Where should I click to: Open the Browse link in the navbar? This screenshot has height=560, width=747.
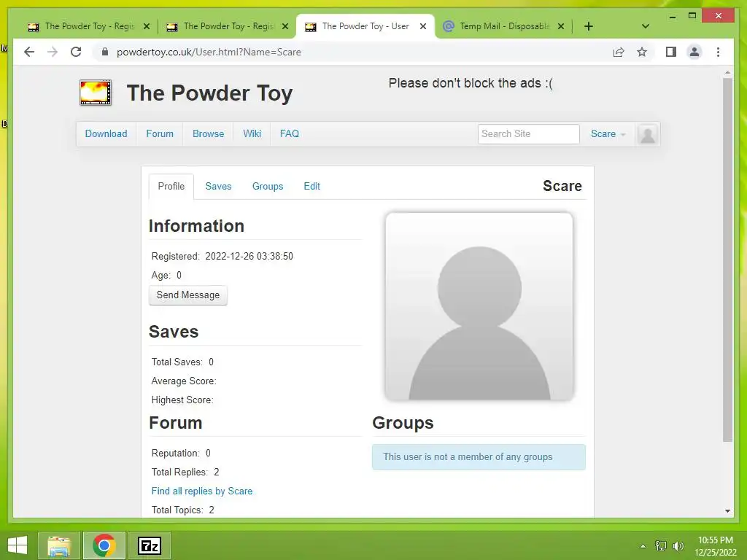(x=208, y=134)
